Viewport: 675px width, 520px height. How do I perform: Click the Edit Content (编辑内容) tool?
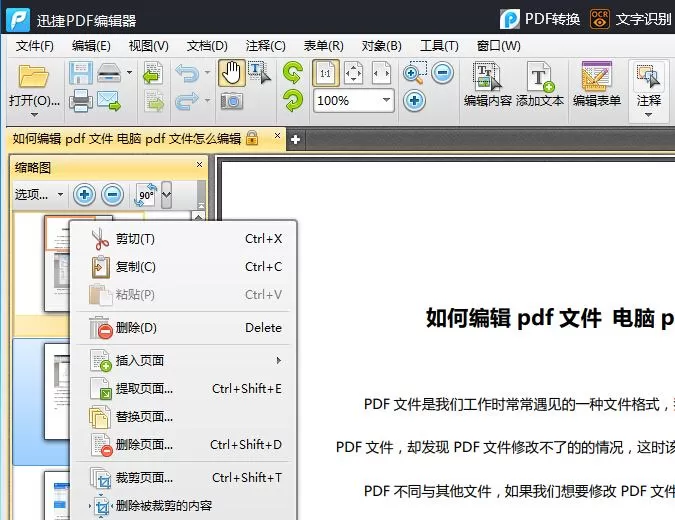pos(488,84)
